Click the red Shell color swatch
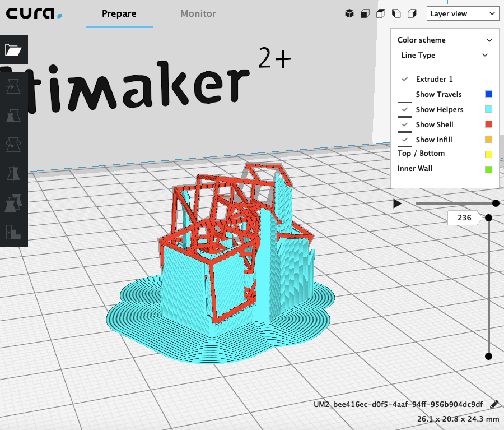The image size is (504, 430). point(488,124)
